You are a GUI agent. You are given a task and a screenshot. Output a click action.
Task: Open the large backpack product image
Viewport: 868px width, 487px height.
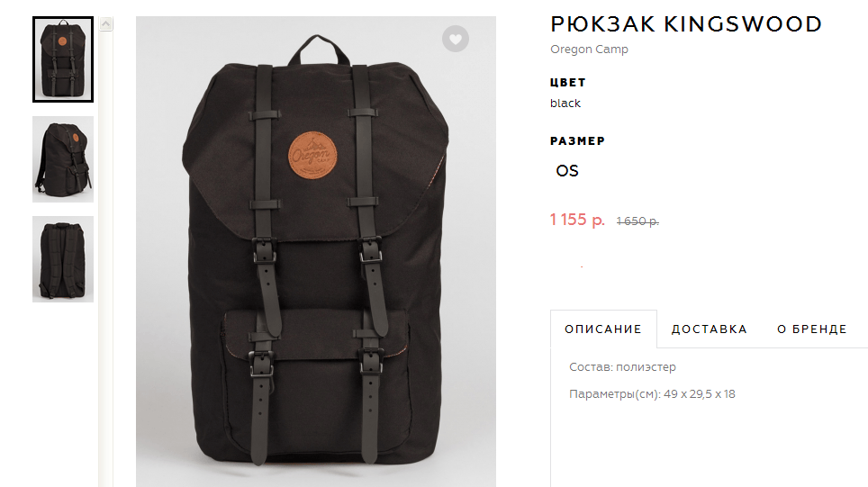click(316, 252)
